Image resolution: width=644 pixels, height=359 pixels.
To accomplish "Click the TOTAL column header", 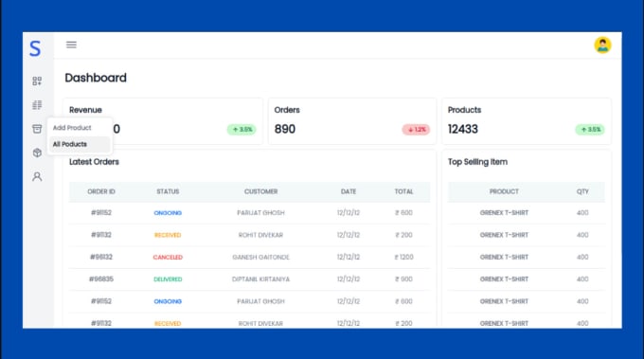I will pos(403,191).
